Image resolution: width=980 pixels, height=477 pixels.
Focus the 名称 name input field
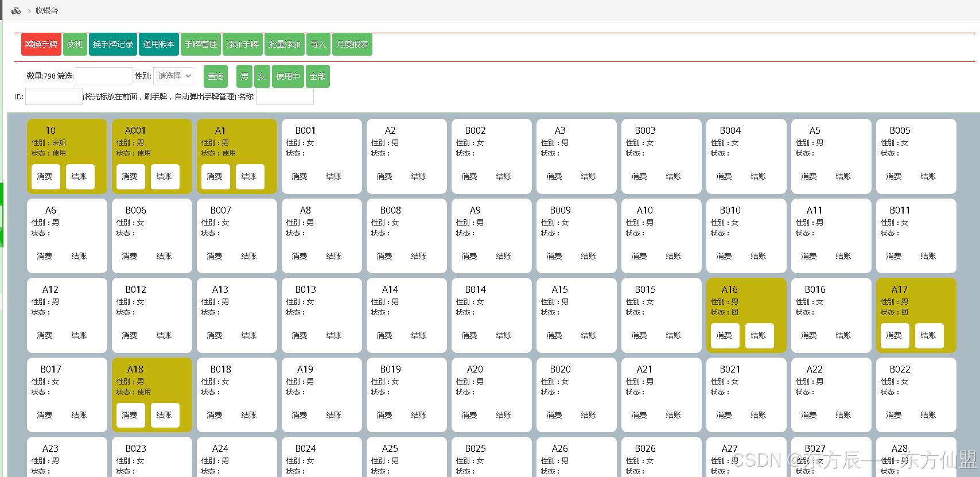pyautogui.click(x=285, y=96)
